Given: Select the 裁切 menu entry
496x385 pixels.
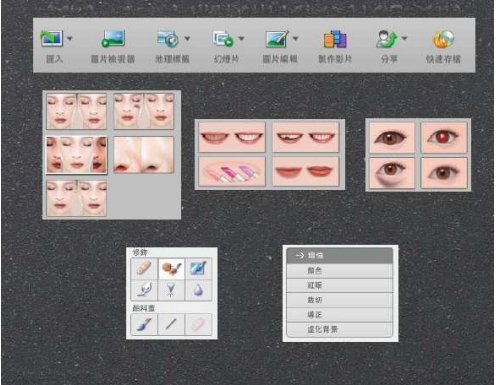Looking at the screenshot, I should point(340,300).
